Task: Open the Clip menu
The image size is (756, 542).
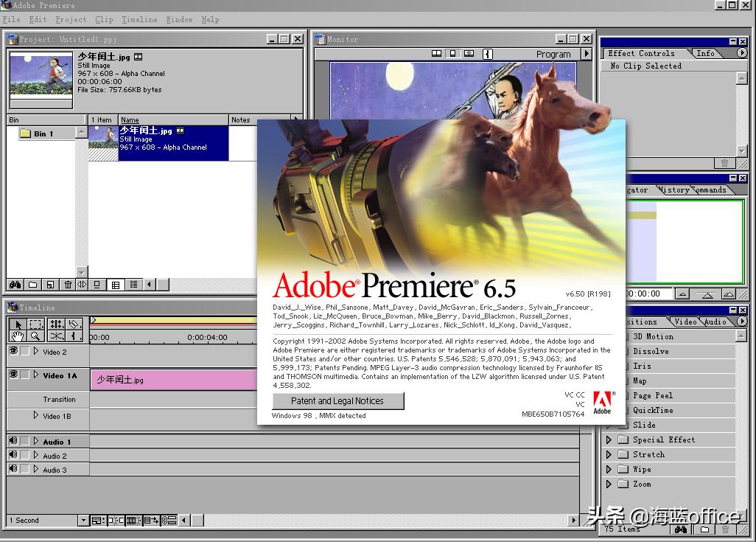Action: click(104, 19)
